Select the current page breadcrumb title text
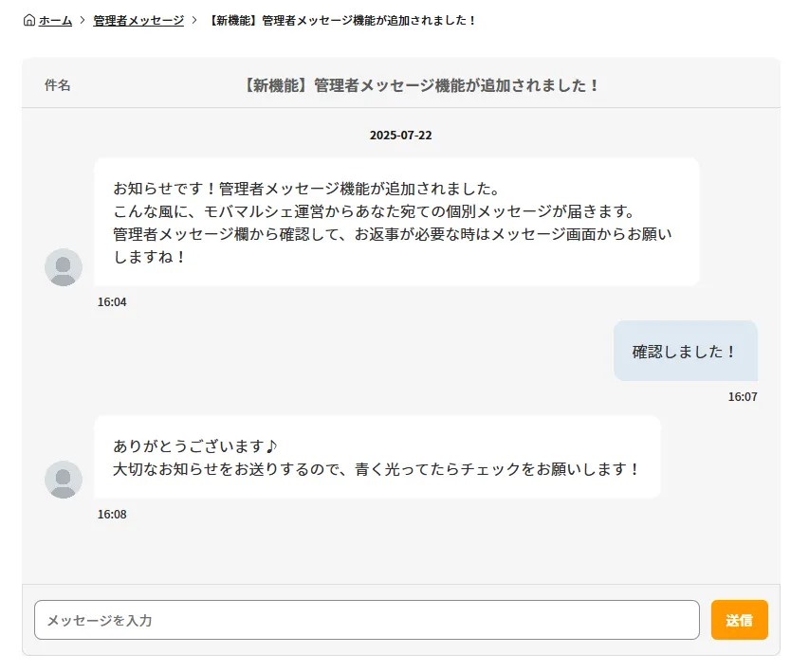Image resolution: width=809 pixels, height=672 pixels. 341,21
